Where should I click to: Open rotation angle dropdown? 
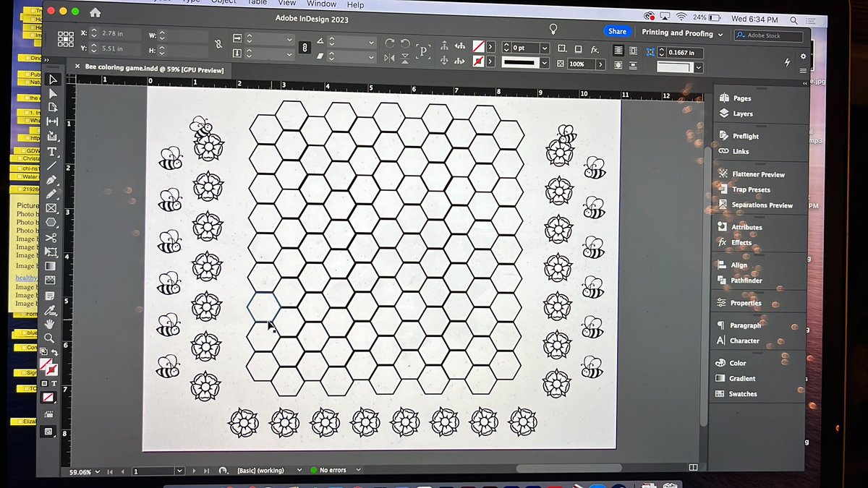(x=372, y=43)
